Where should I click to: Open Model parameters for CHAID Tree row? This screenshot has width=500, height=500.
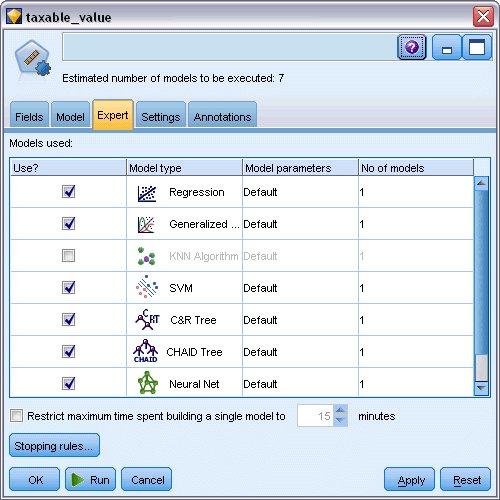(300, 352)
